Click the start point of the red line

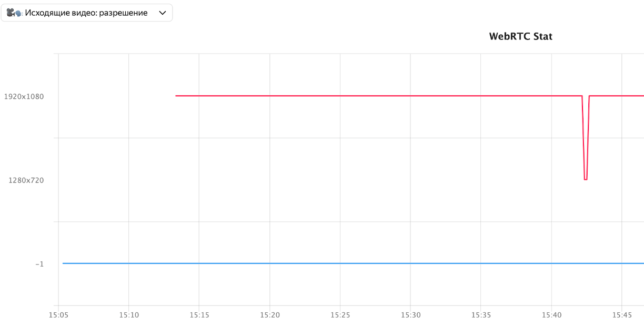pos(176,96)
